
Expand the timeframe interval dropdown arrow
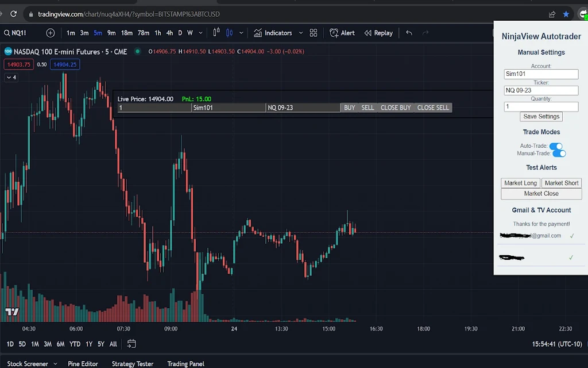(x=200, y=33)
